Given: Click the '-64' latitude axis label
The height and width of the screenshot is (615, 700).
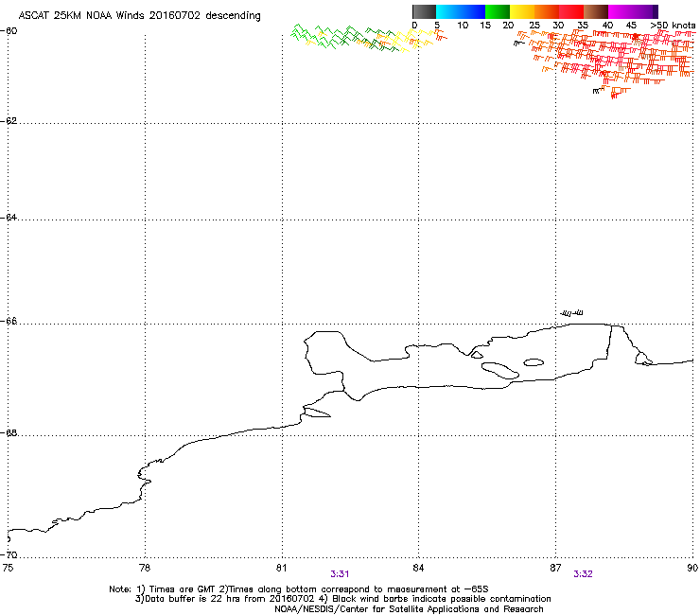Looking at the screenshot, I should 9,217.
